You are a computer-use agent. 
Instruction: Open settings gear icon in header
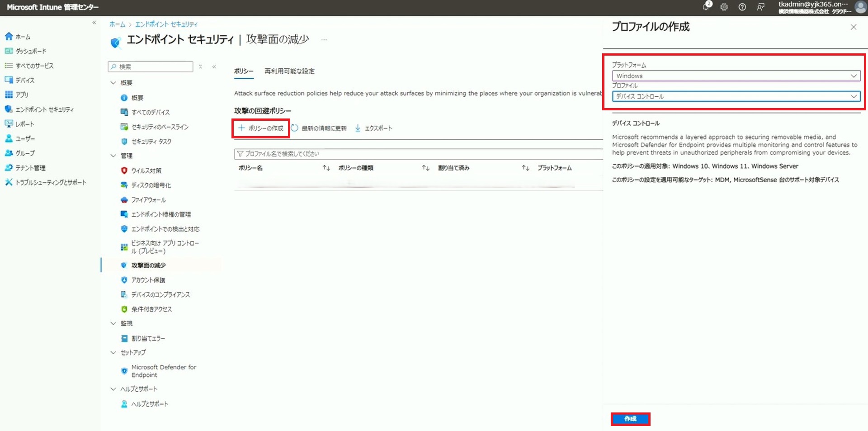[724, 7]
